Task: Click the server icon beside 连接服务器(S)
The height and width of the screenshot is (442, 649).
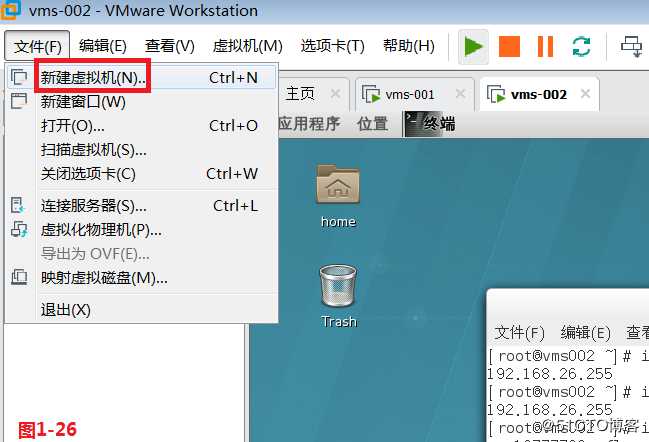Action: pos(18,205)
